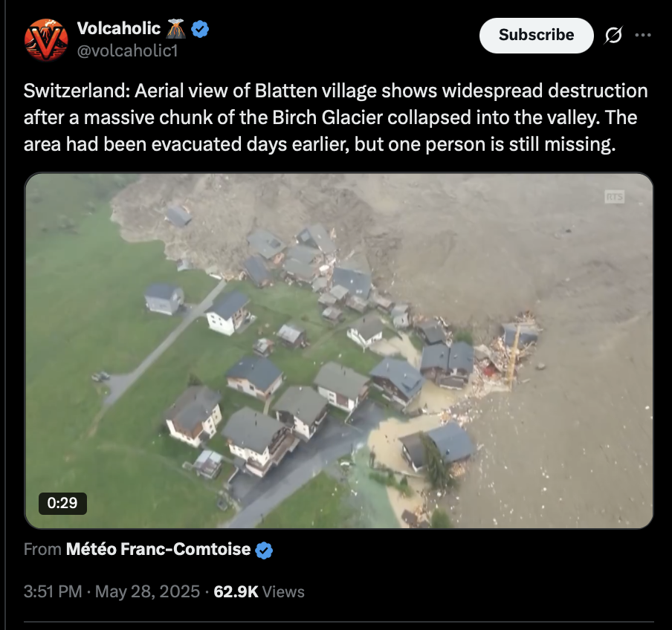Image resolution: width=672 pixels, height=630 pixels.
Task: Open the three-dot more options menu
Action: [x=643, y=35]
